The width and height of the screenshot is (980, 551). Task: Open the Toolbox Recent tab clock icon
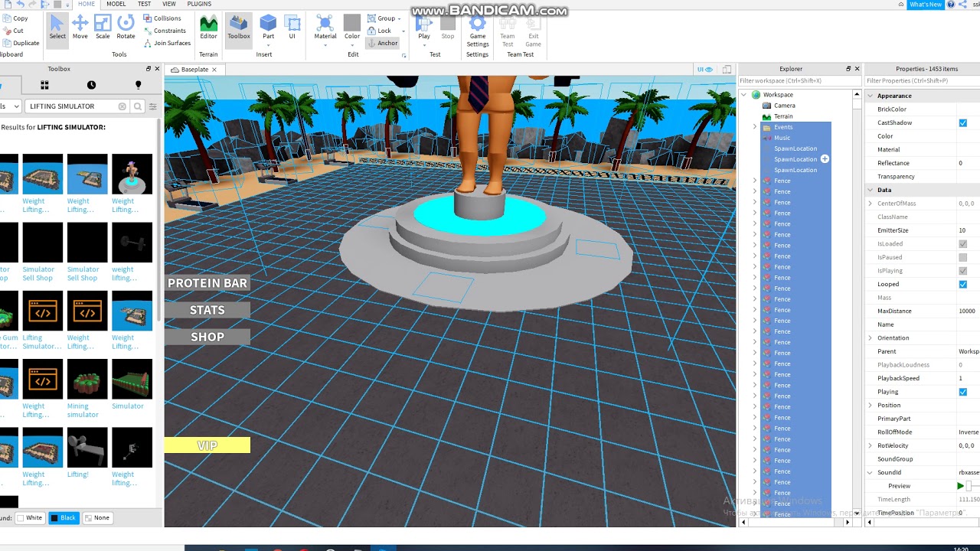(x=91, y=85)
